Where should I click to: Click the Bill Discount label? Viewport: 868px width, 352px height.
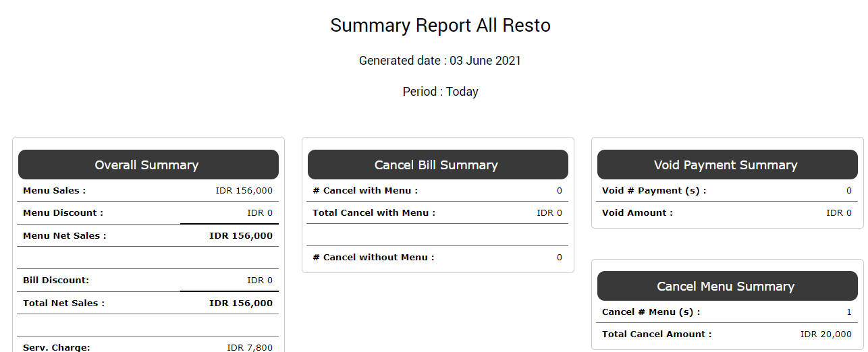pyautogui.click(x=56, y=281)
